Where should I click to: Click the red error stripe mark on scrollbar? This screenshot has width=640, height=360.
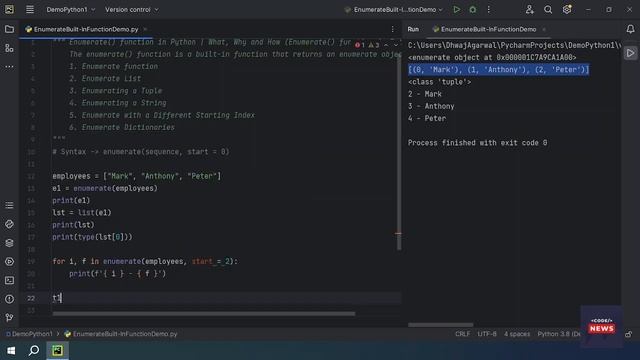398,234
